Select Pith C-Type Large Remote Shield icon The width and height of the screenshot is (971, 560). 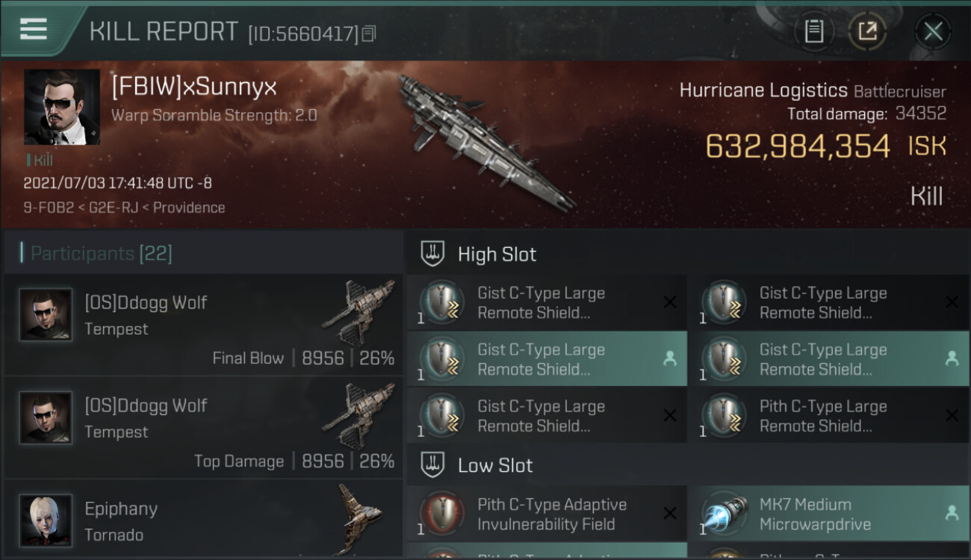coord(725,416)
